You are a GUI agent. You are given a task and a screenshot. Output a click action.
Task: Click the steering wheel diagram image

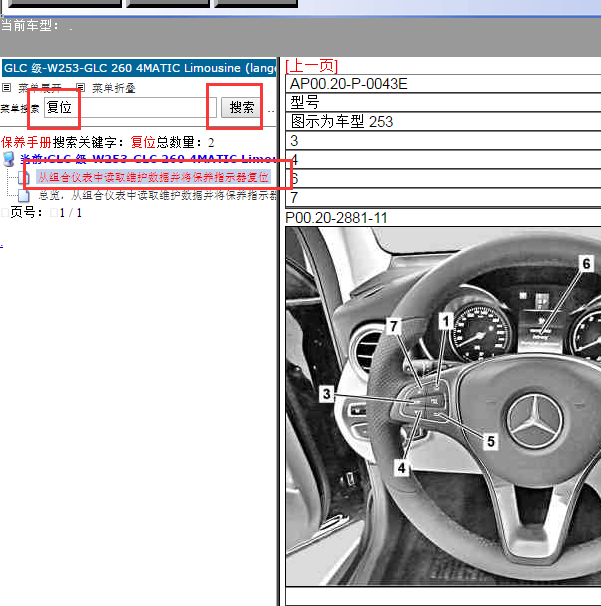pyautogui.click(x=443, y=406)
